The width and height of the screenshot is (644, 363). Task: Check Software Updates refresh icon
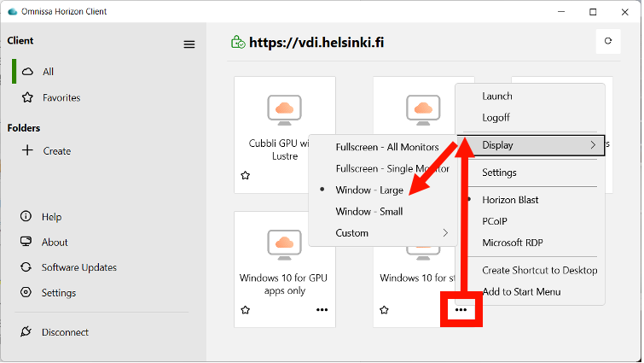[x=26, y=267]
